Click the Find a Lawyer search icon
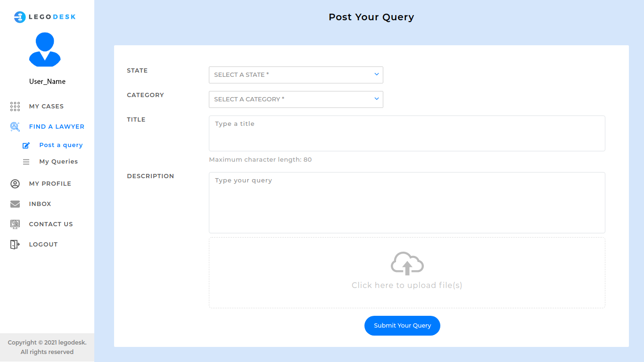The height and width of the screenshot is (362, 644). coord(15,127)
